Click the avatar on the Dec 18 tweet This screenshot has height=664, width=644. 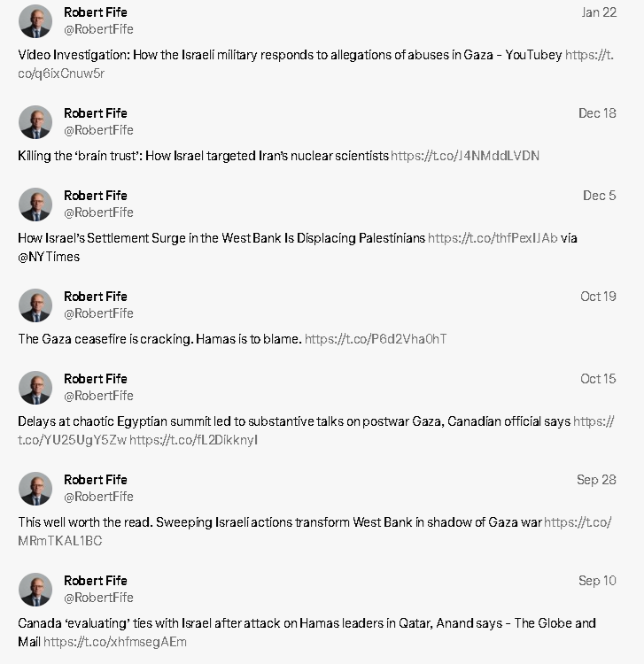tap(35, 122)
